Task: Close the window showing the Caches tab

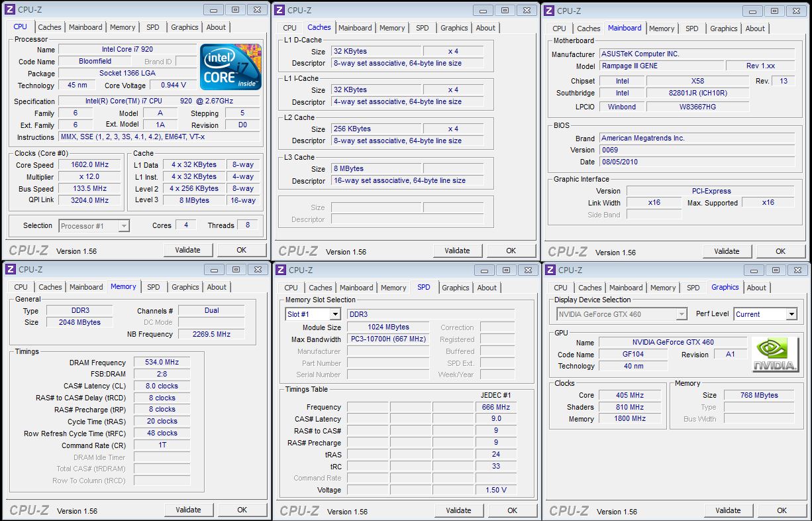Action: click(x=526, y=10)
